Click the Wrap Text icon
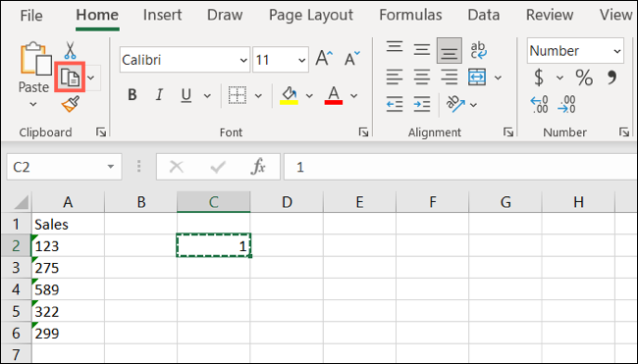This screenshot has height=364, width=638. [478, 50]
